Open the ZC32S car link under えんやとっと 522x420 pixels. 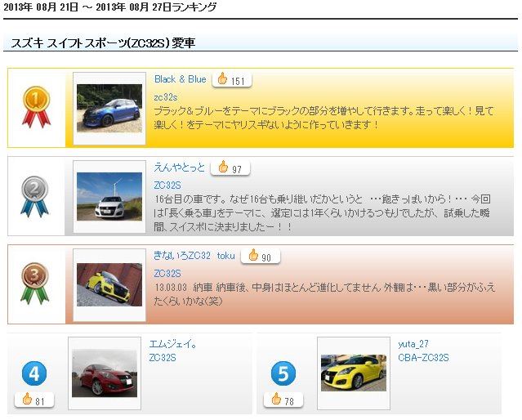[x=167, y=185]
